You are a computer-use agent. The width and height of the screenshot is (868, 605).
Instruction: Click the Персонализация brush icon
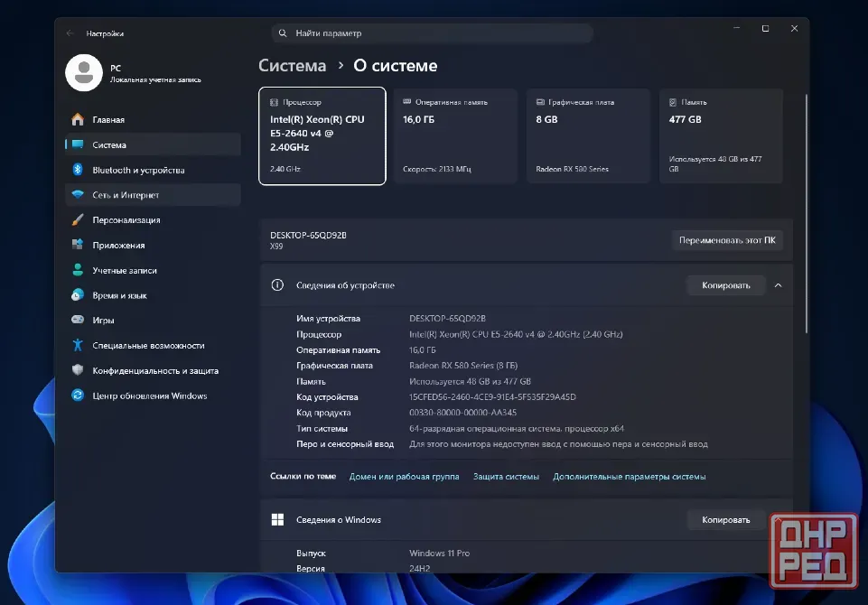point(78,219)
